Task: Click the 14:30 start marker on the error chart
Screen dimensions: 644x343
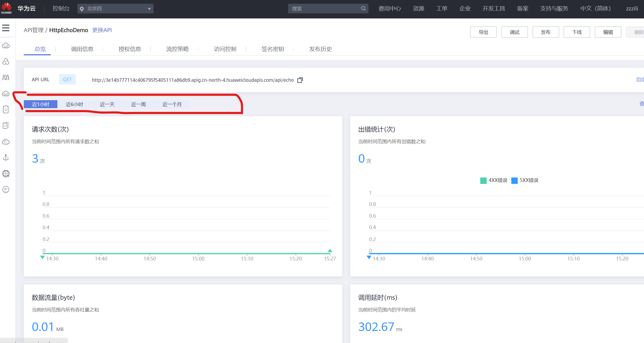Action: (369, 257)
